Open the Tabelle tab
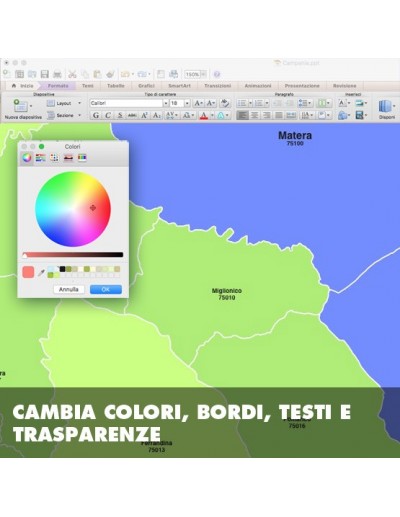The height and width of the screenshot is (517, 400). [x=116, y=86]
